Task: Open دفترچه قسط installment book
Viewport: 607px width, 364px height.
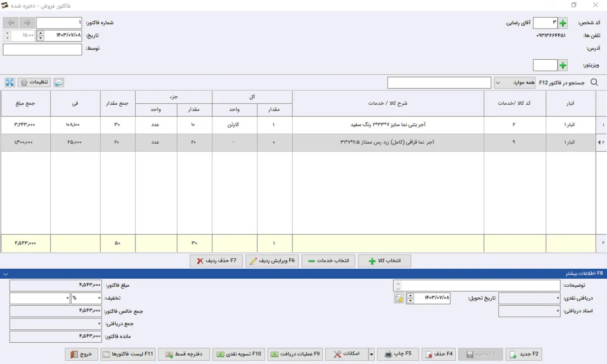Action: pos(184,354)
